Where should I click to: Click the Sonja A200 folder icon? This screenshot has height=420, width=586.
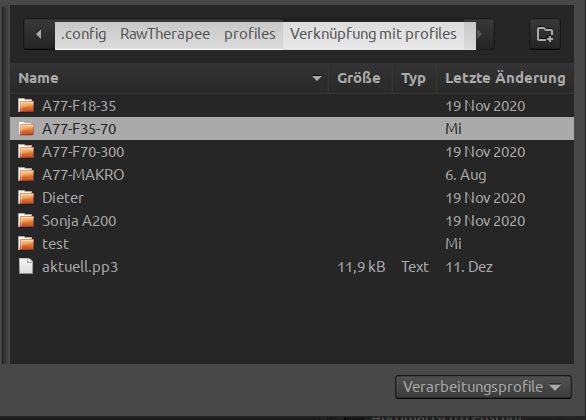26,221
